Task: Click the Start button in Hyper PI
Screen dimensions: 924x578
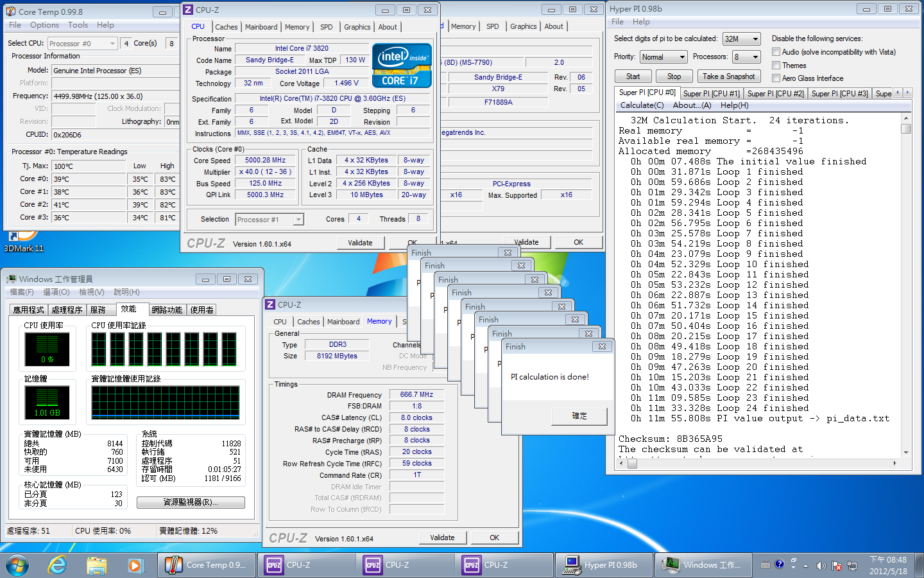Action: (x=633, y=76)
